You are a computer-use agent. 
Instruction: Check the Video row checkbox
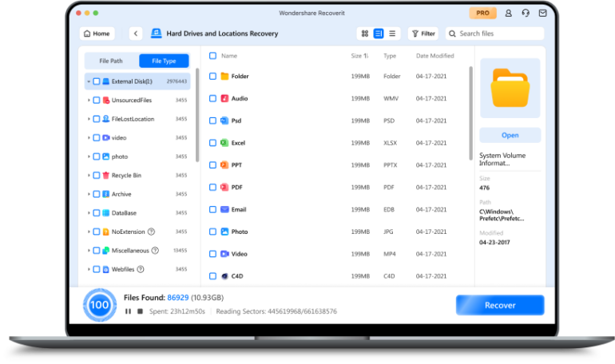point(212,254)
